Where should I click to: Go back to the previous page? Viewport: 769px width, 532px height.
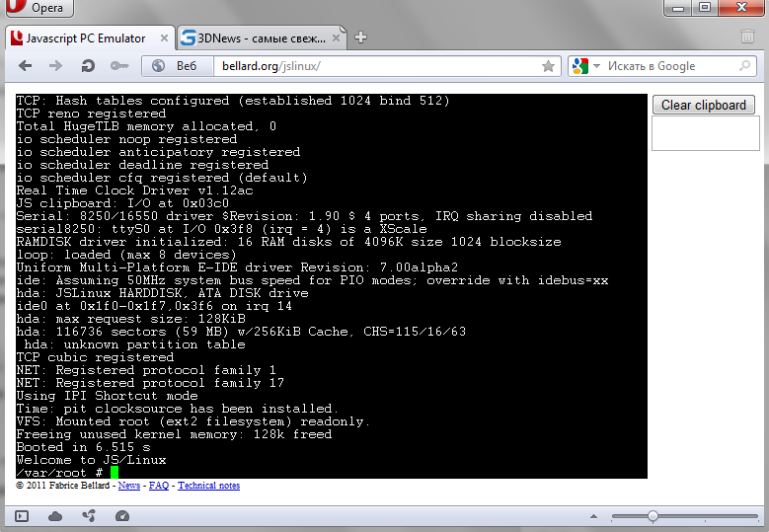pyautogui.click(x=26, y=66)
